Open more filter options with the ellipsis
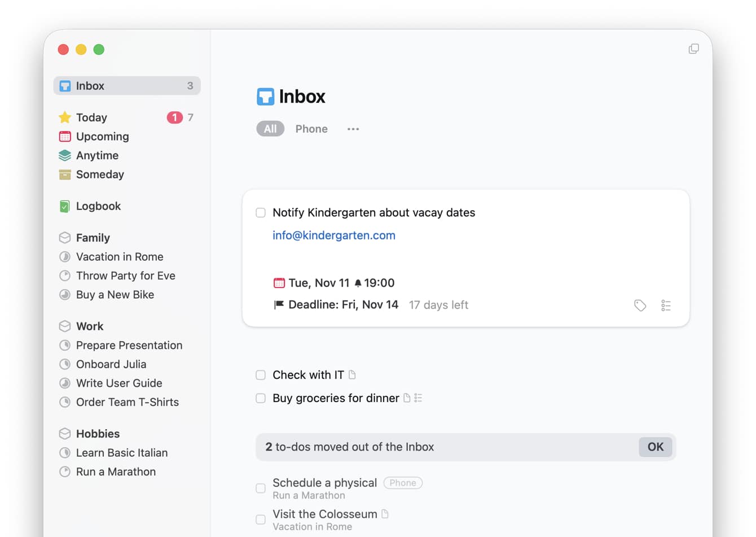The height and width of the screenshot is (537, 756). (353, 129)
